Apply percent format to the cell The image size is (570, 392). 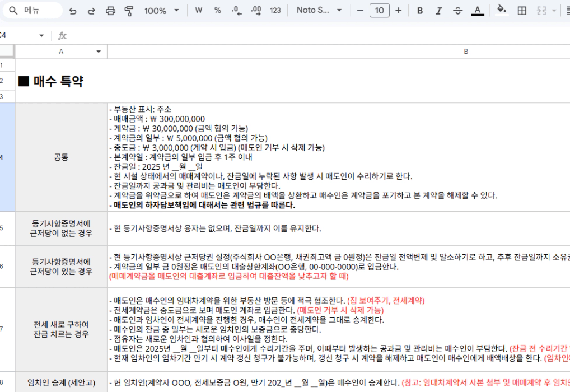click(x=218, y=11)
